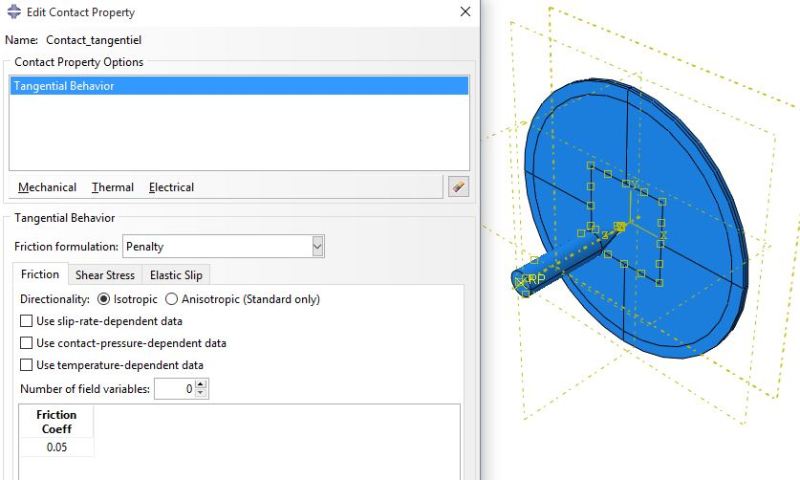Open the Thermal menu

113,187
